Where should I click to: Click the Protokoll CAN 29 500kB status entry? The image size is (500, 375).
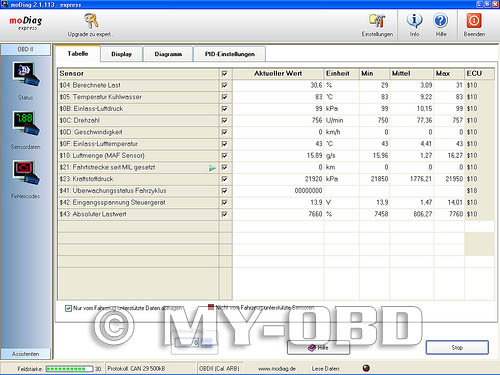click(136, 369)
